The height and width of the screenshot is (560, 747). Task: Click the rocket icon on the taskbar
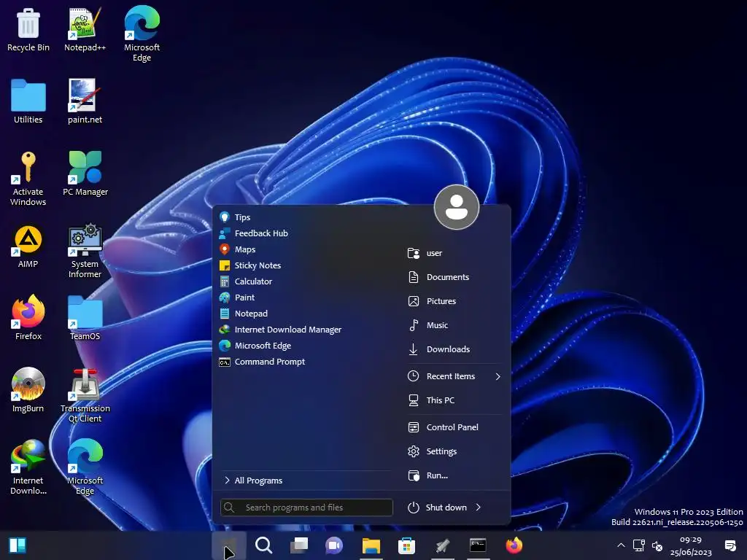443,545
